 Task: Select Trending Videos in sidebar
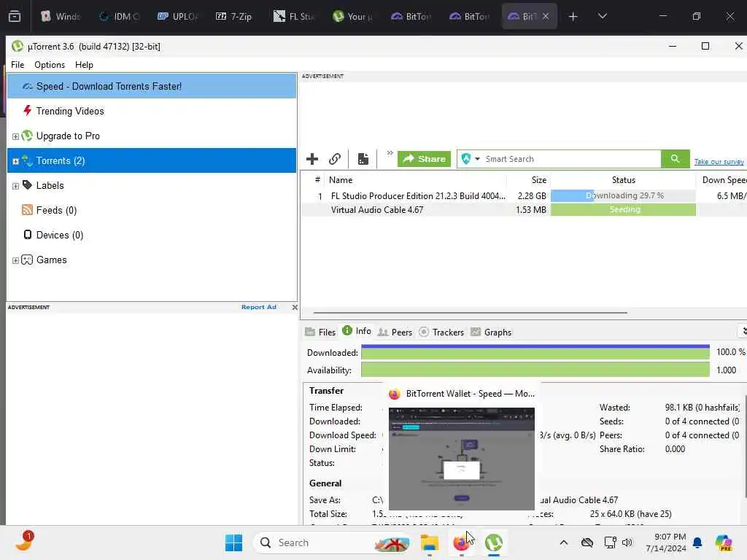click(152, 111)
